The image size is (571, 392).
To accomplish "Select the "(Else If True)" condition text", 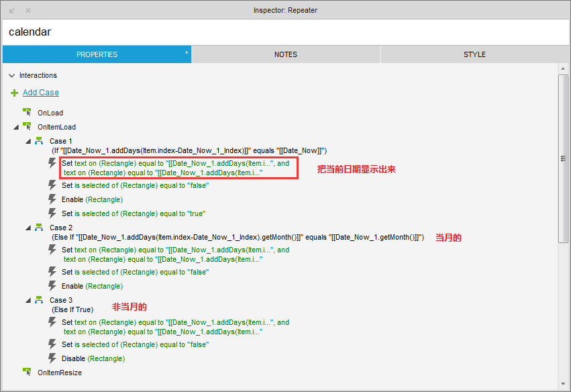I will click(72, 309).
